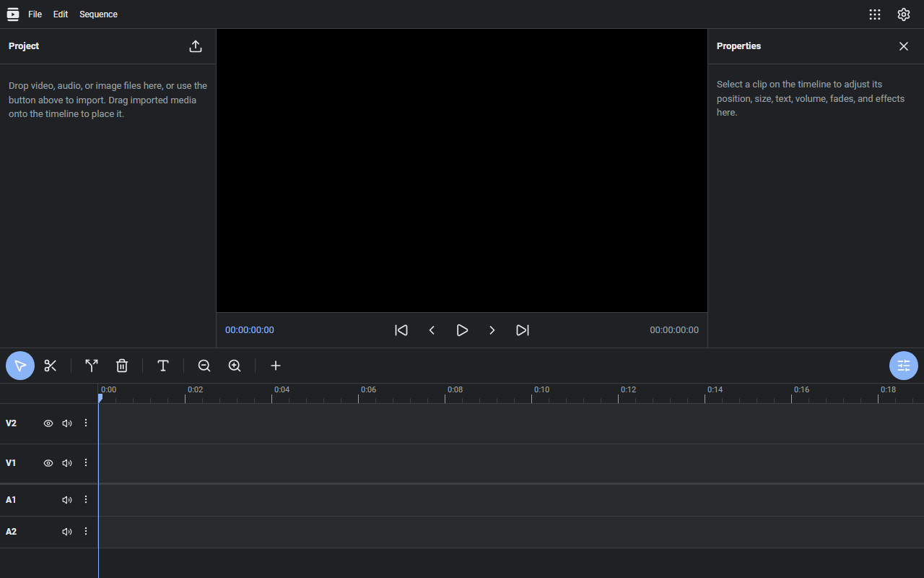
Task: Zoom out the timeline
Action: 204,366
